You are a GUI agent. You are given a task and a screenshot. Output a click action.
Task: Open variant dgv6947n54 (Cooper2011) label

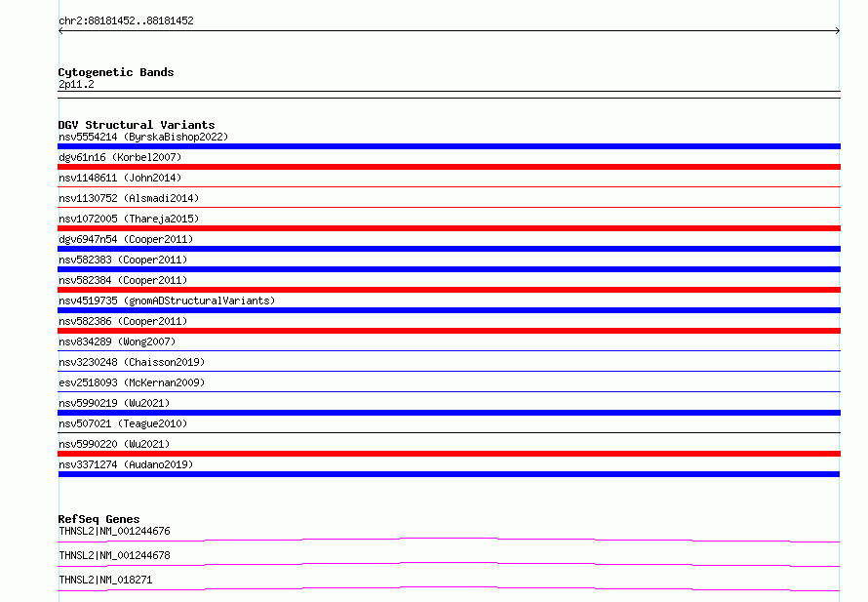click(126, 239)
